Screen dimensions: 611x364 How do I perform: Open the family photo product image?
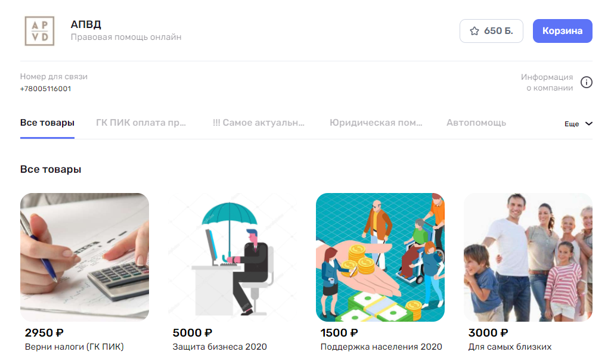(x=528, y=257)
